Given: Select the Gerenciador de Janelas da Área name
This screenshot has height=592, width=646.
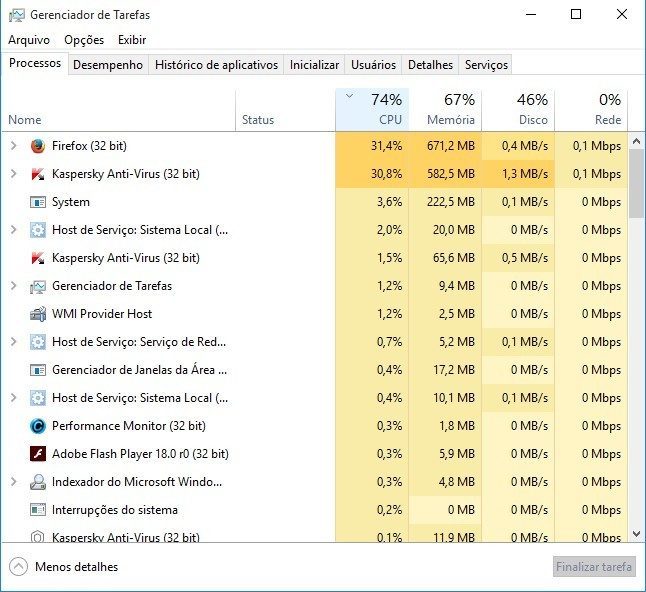Looking at the screenshot, I should (140, 370).
